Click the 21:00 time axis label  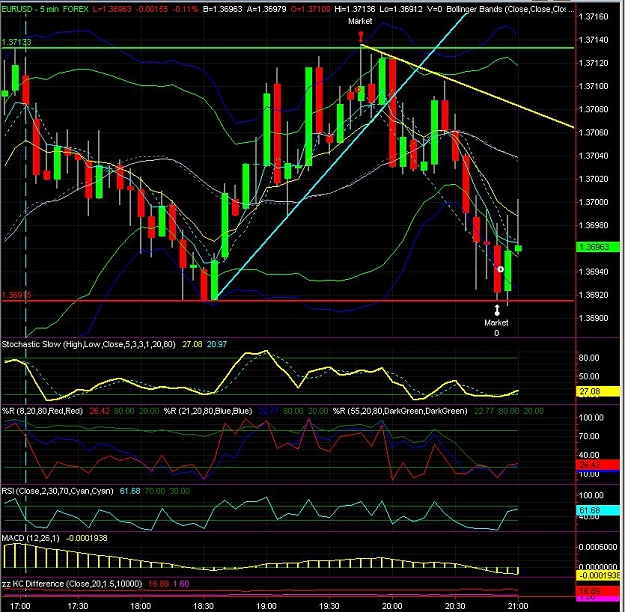(x=518, y=606)
